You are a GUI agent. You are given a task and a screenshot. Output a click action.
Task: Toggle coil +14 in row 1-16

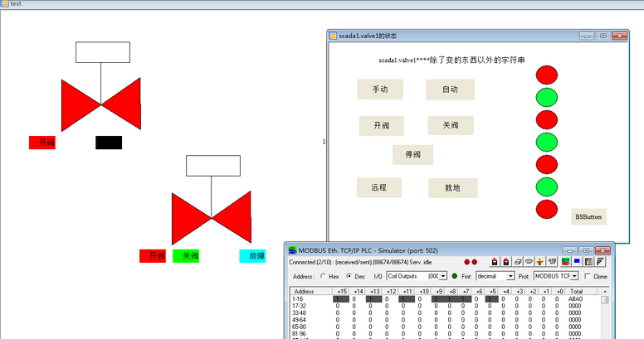pos(358,299)
